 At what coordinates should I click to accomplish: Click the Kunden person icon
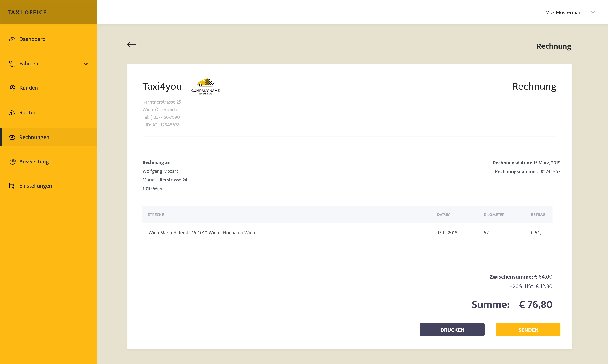point(12,88)
